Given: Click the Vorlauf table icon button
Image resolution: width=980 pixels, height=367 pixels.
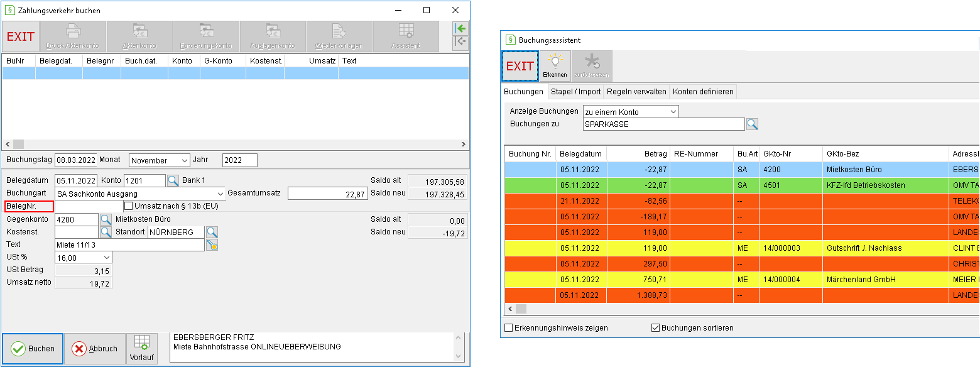Looking at the screenshot, I should [x=141, y=349].
